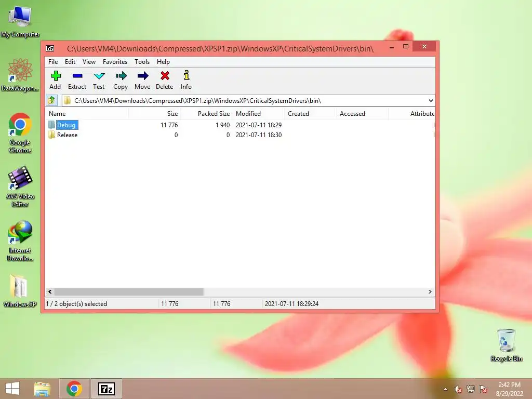532x399 pixels.
Task: Click the horizontal scrollbar thumb
Action: pyautogui.click(x=129, y=292)
